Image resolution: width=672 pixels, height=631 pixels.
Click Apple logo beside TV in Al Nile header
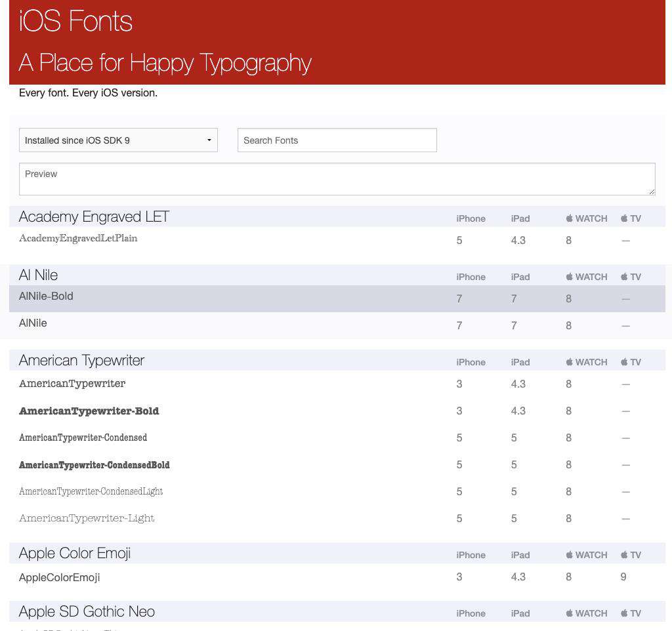(624, 277)
